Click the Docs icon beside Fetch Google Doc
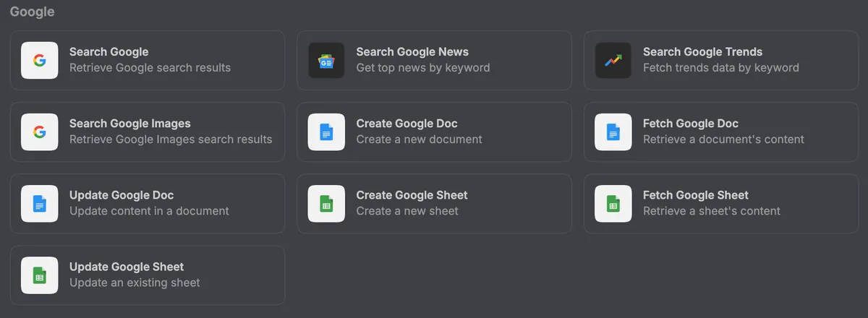The width and height of the screenshot is (868, 318). (613, 132)
